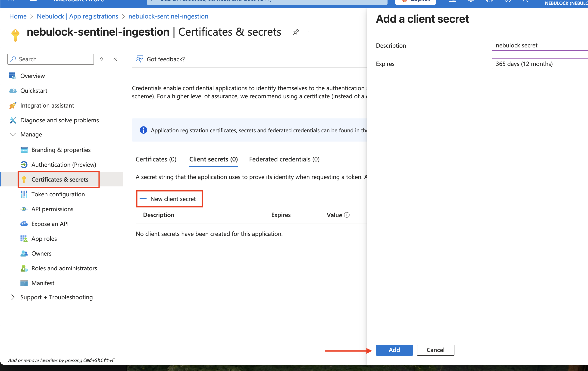Collapse the sidebar with double chevron
Screen dimensions: 588x371
115,59
